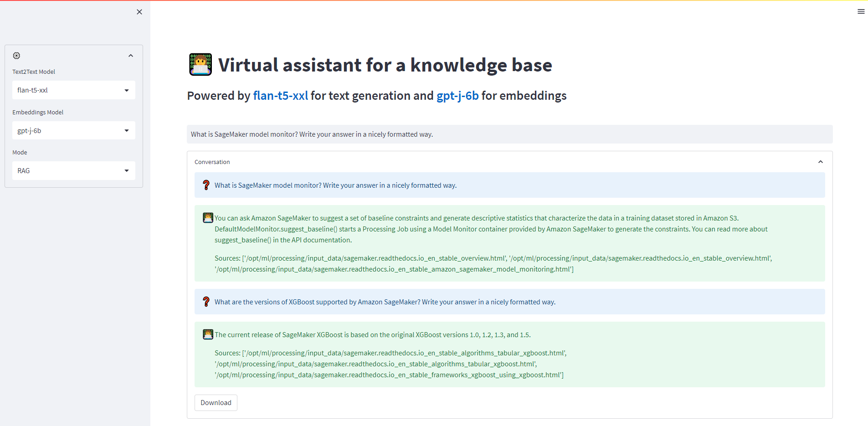
Task: Click the Sources line mentioning algorithms_tabular_xgboost.html
Action: click(391, 364)
